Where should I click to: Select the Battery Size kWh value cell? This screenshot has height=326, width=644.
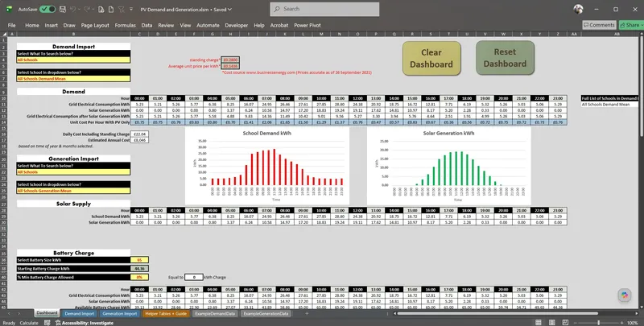point(139,260)
